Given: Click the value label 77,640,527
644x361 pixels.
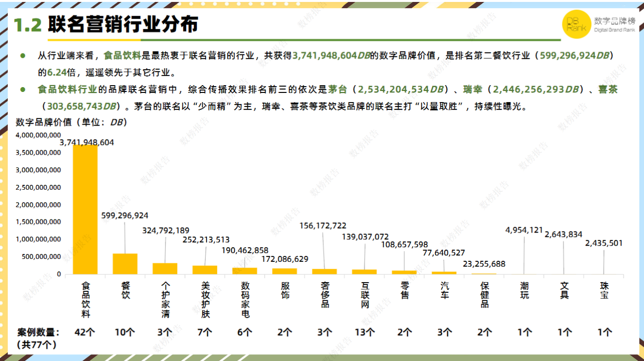Looking at the screenshot, I should tap(444, 253).
